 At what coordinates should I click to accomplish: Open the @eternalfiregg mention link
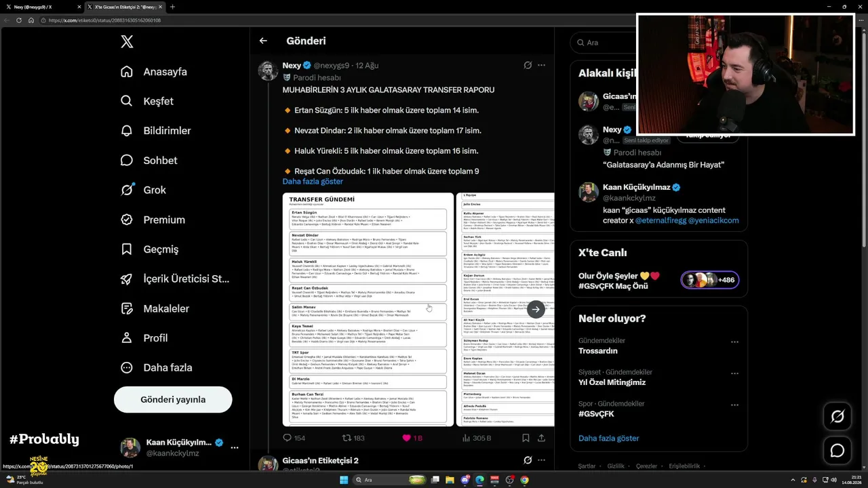click(x=660, y=220)
